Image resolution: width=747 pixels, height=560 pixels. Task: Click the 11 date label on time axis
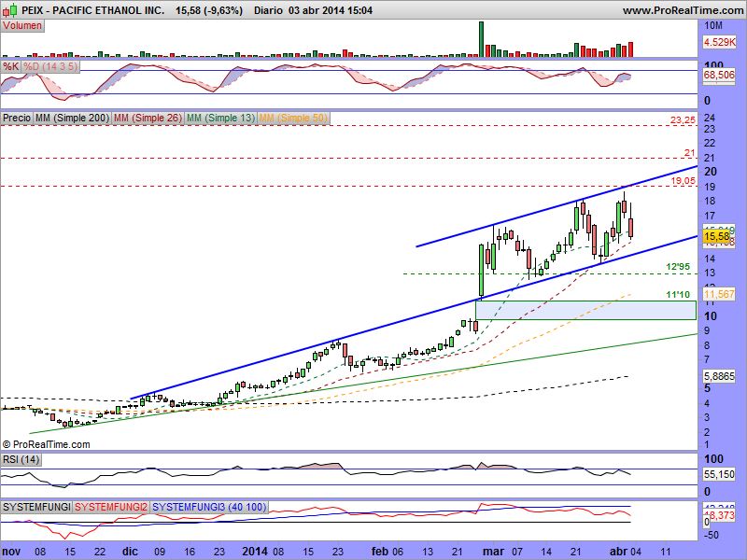pos(666,552)
